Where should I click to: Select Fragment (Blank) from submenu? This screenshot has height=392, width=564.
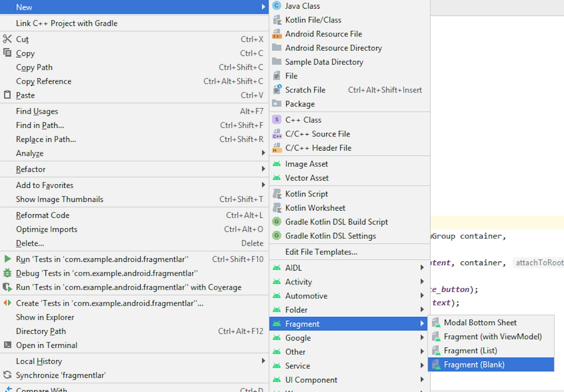coord(491,365)
